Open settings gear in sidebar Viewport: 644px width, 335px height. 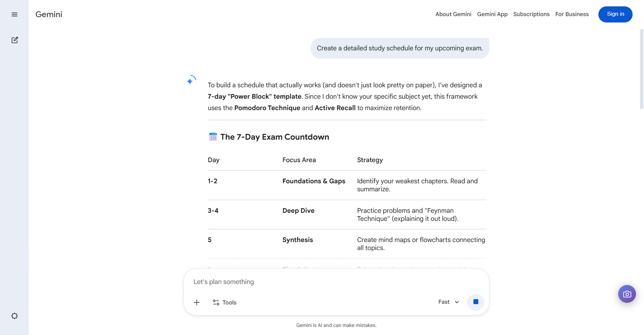pyautogui.click(x=14, y=316)
